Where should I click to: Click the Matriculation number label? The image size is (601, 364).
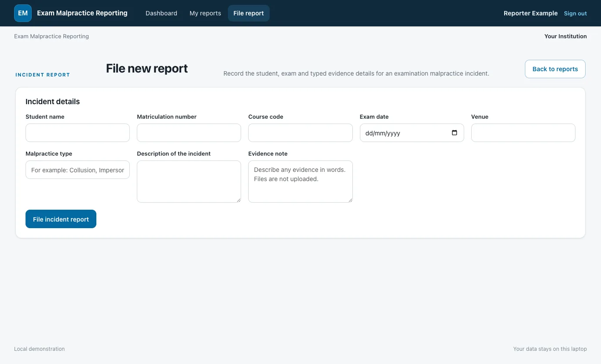coord(167,117)
